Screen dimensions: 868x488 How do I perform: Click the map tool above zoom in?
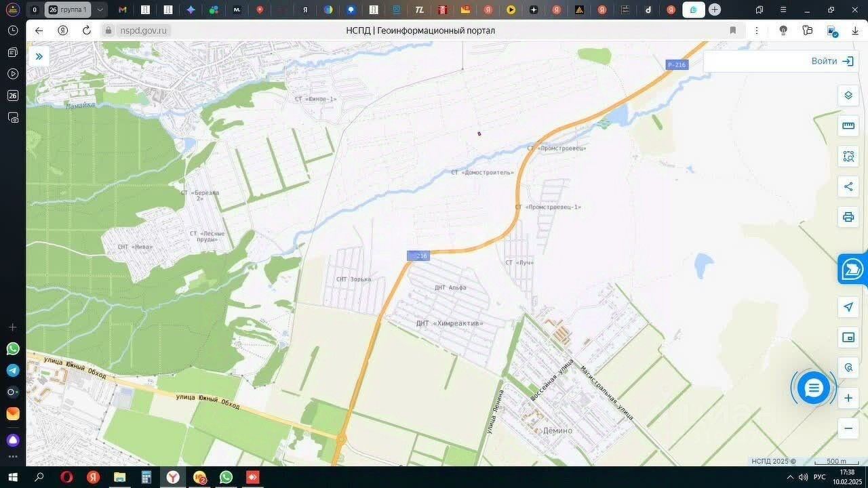click(x=848, y=367)
